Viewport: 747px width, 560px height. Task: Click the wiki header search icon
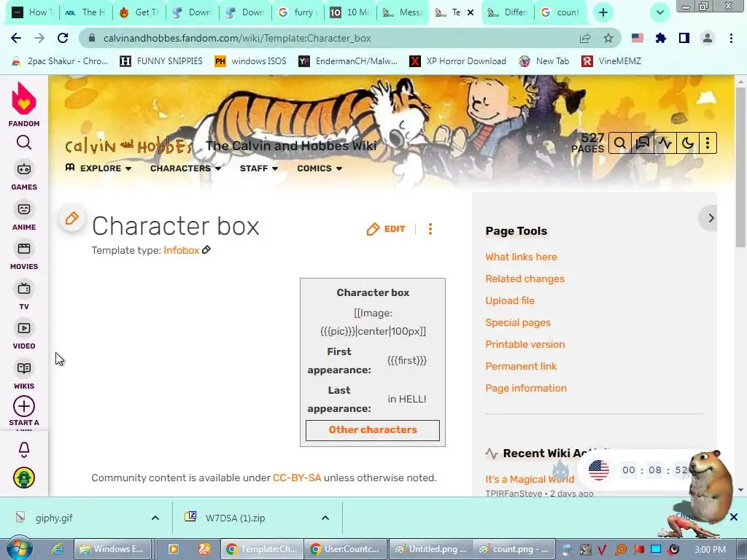620,143
